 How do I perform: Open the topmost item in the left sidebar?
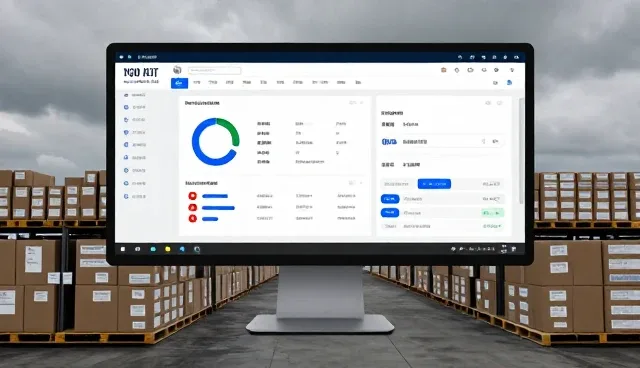135,95
